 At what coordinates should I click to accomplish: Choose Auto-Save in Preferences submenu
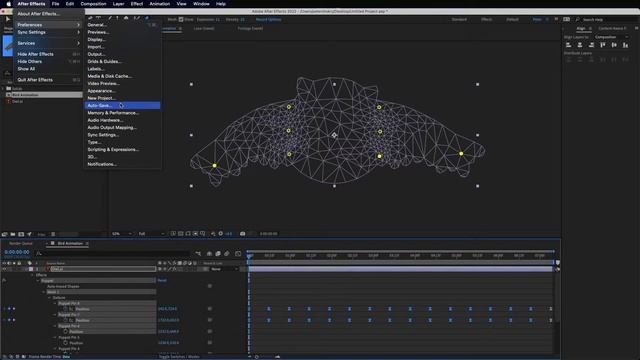click(x=122, y=106)
